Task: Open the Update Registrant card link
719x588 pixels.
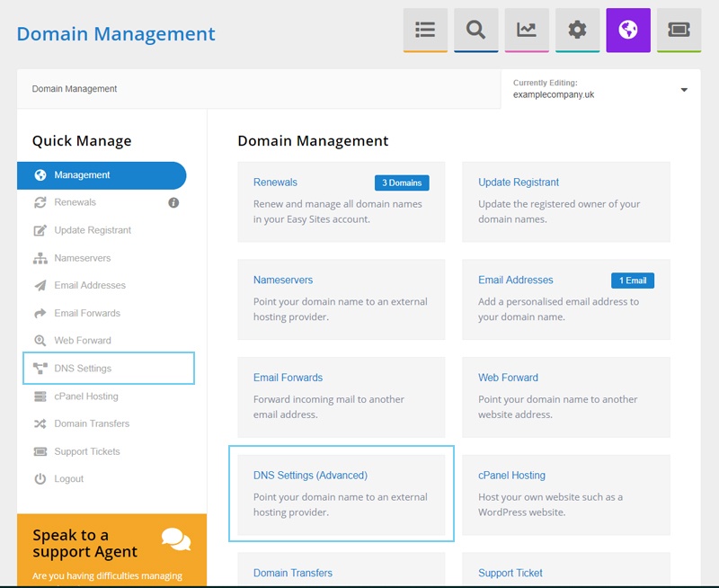Action: click(519, 183)
